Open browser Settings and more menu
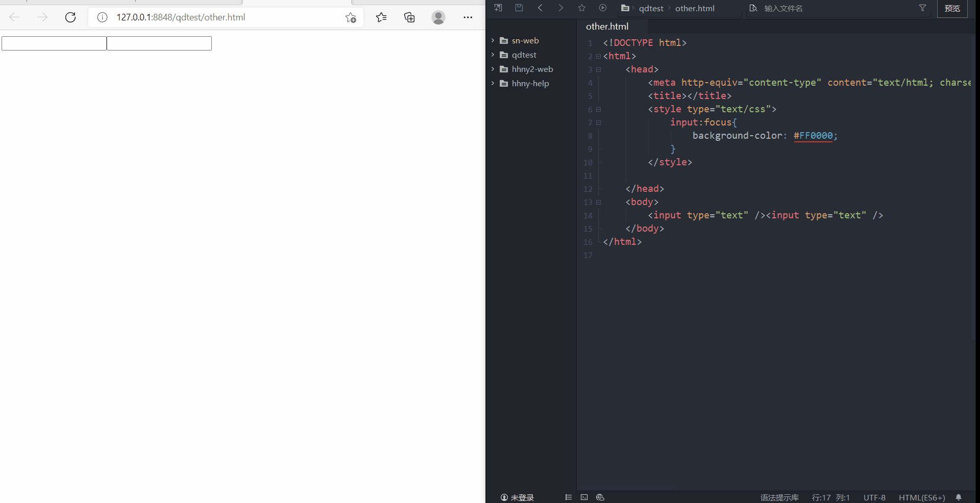Image resolution: width=980 pixels, height=503 pixels. [x=468, y=17]
